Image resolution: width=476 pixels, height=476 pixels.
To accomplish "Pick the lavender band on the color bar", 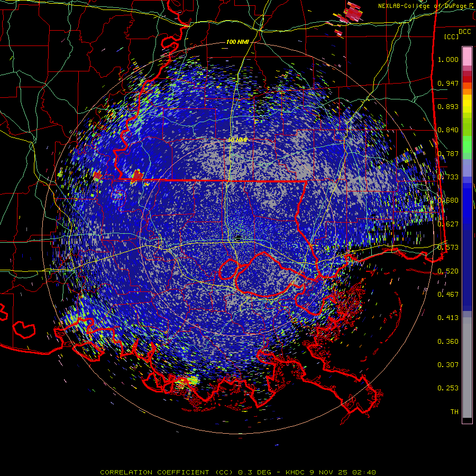I will (x=467, y=168).
